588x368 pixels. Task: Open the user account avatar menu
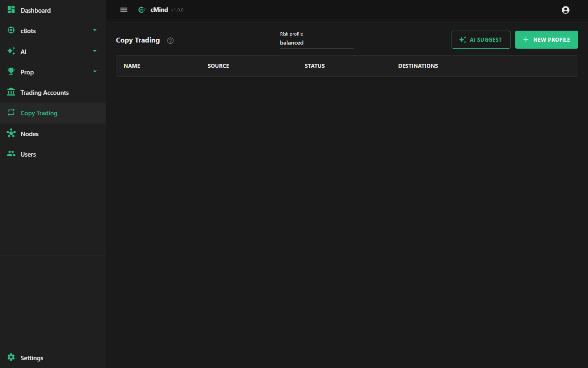pos(566,10)
